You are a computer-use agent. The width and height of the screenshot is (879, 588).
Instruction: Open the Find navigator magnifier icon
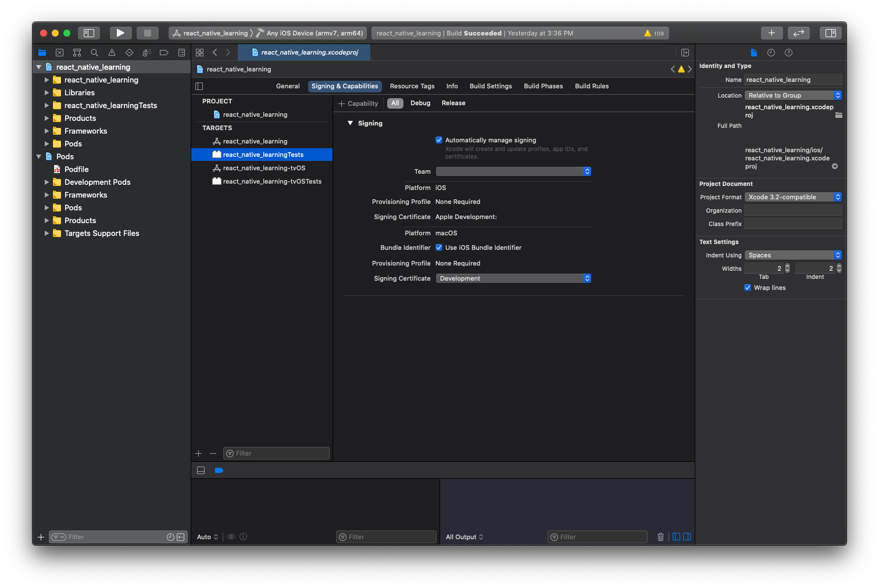click(x=94, y=52)
